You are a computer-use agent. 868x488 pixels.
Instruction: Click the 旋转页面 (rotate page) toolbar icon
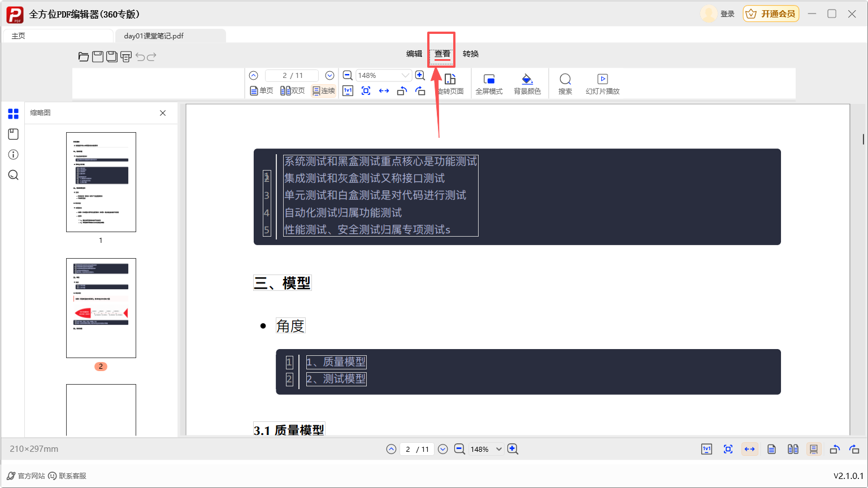tap(450, 84)
